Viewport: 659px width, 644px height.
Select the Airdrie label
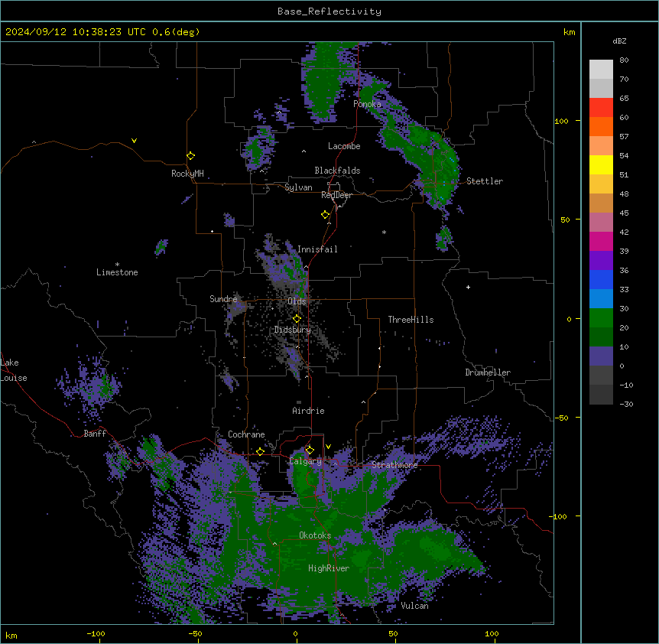(x=308, y=411)
